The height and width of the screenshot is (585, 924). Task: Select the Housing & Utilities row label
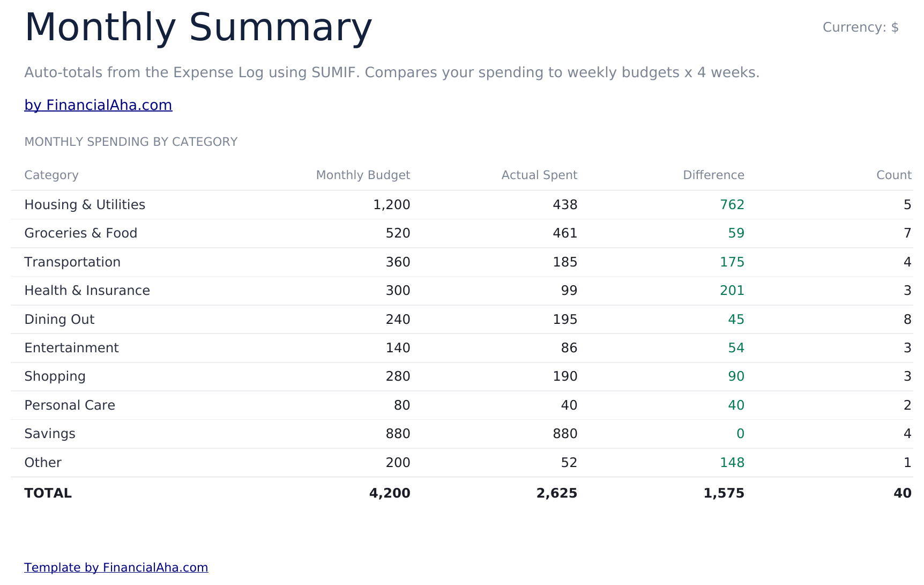(85, 205)
